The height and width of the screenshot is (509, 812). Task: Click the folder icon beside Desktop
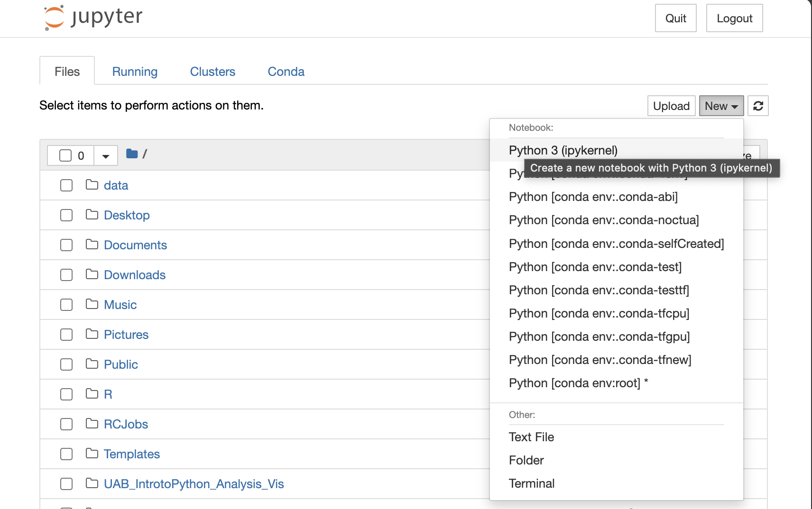click(92, 215)
